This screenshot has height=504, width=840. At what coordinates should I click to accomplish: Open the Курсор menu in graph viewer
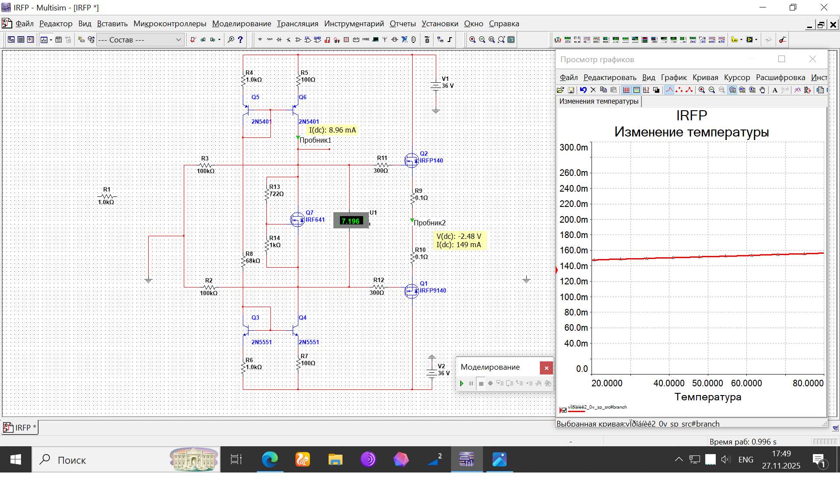click(x=737, y=77)
